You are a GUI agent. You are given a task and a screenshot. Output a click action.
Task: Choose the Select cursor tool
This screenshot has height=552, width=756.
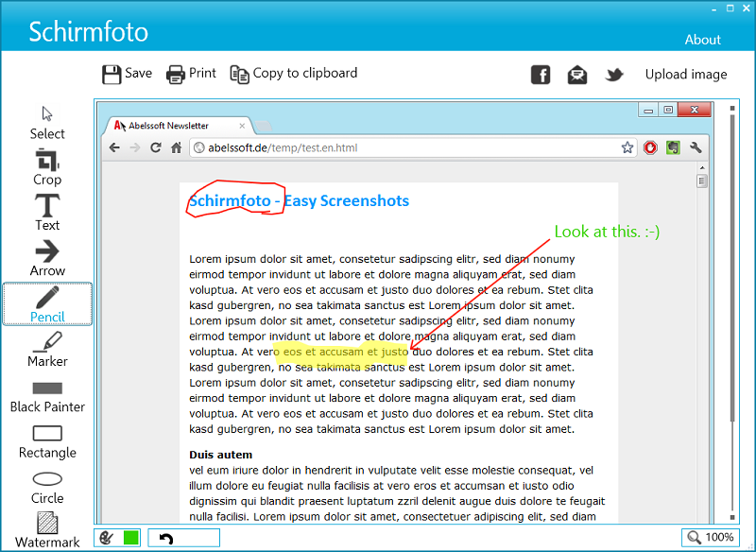point(47,123)
